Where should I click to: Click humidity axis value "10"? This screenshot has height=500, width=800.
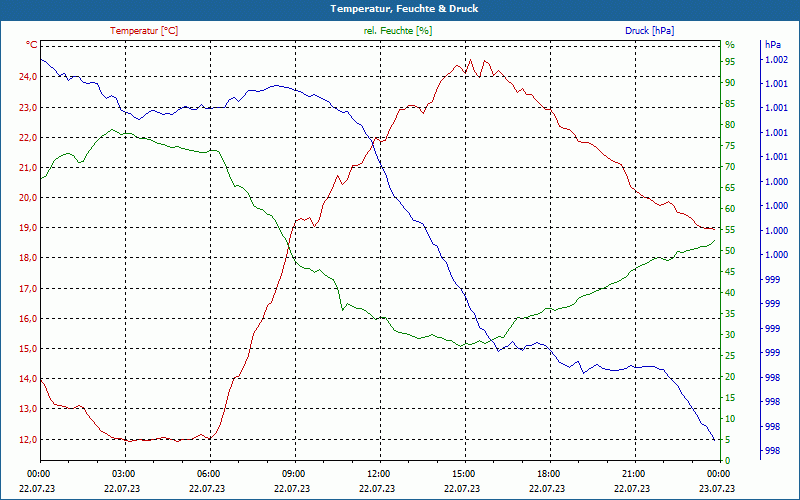[730, 418]
